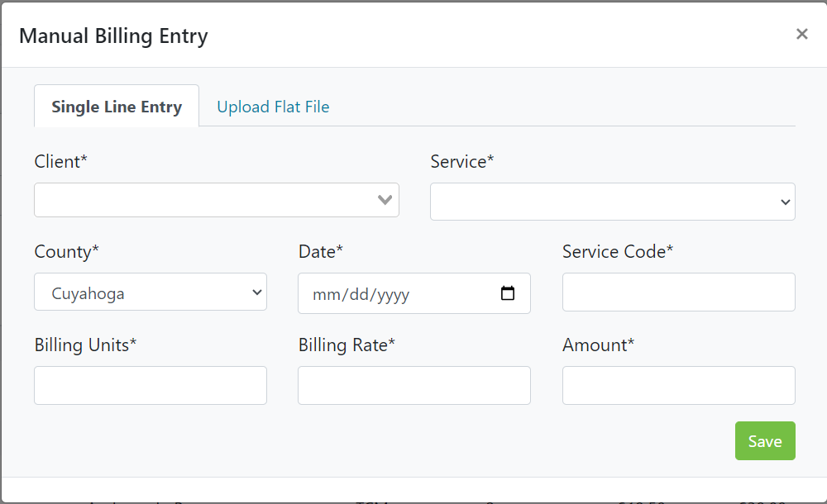Click the Client dropdown chevron
The width and height of the screenshot is (827, 504).
pos(385,200)
